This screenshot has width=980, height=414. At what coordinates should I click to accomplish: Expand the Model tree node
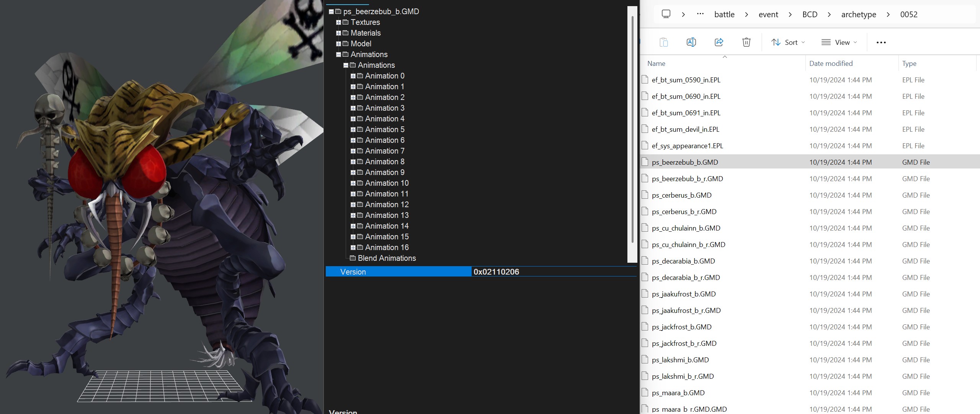click(339, 44)
